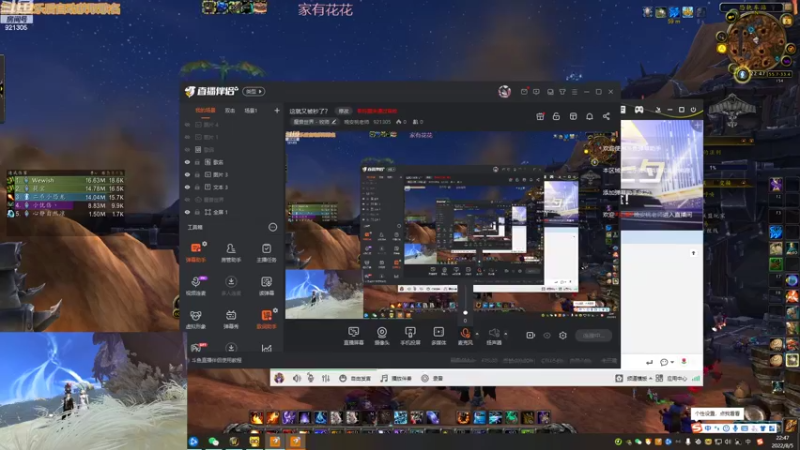Click the power icon in chat window
The width and height of the screenshot is (800, 450).
click(693, 110)
